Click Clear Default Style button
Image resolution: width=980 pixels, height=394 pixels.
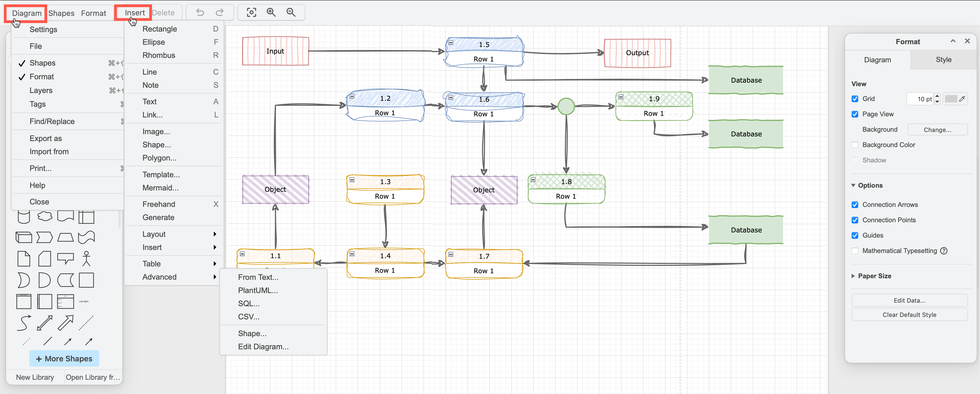pyautogui.click(x=909, y=314)
